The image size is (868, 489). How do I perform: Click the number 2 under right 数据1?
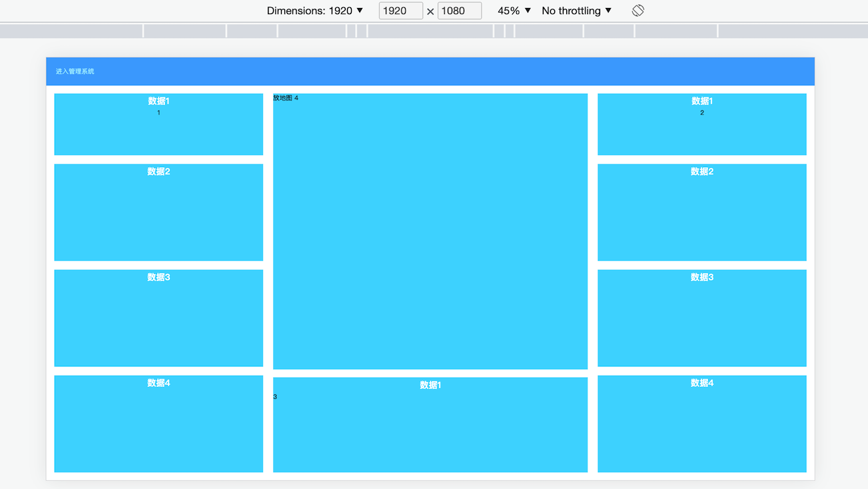(702, 113)
